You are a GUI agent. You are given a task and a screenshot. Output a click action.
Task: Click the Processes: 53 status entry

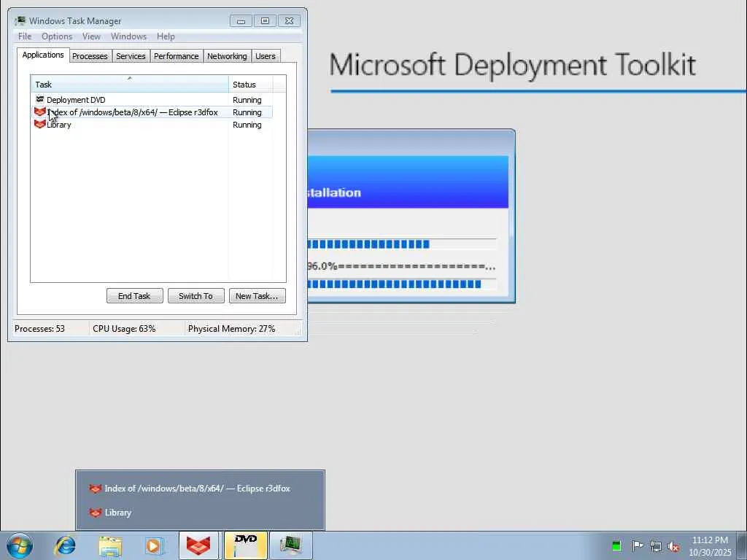[39, 329]
